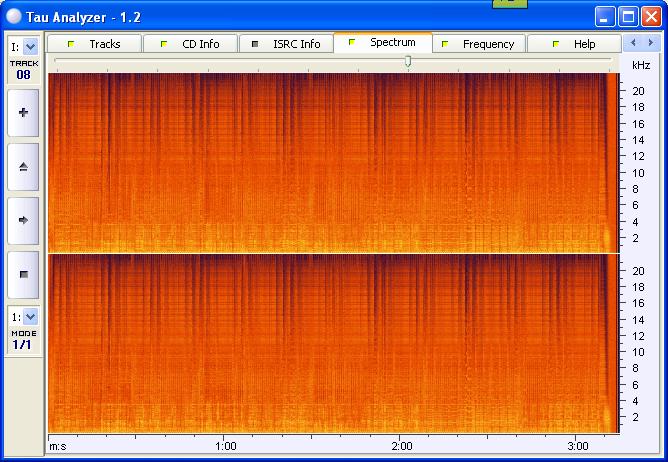Switch to the Tracks tab
The height and width of the screenshot is (462, 668).
94,44
